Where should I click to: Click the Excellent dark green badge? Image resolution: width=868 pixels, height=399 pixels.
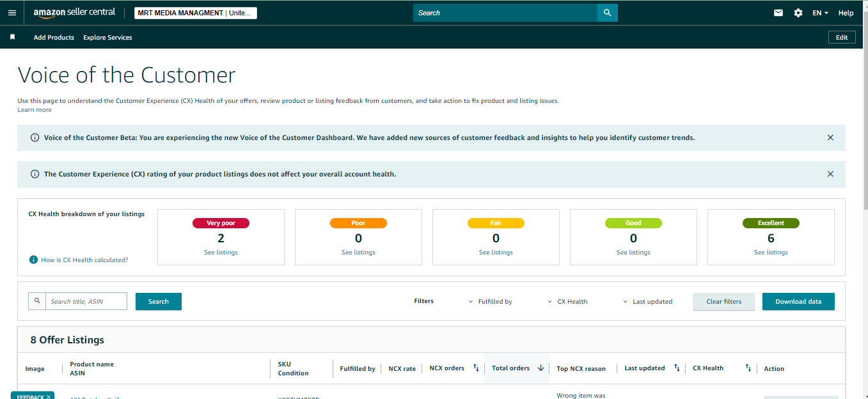771,223
